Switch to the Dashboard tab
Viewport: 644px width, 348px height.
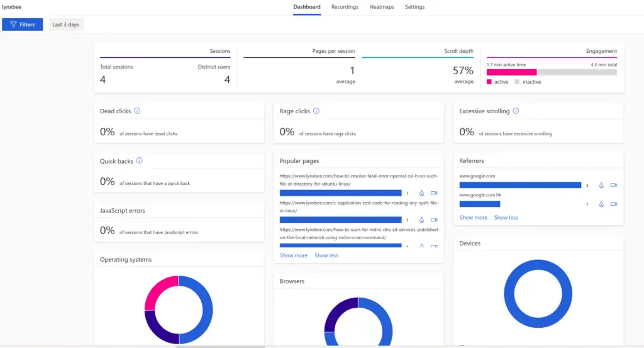[x=307, y=7]
